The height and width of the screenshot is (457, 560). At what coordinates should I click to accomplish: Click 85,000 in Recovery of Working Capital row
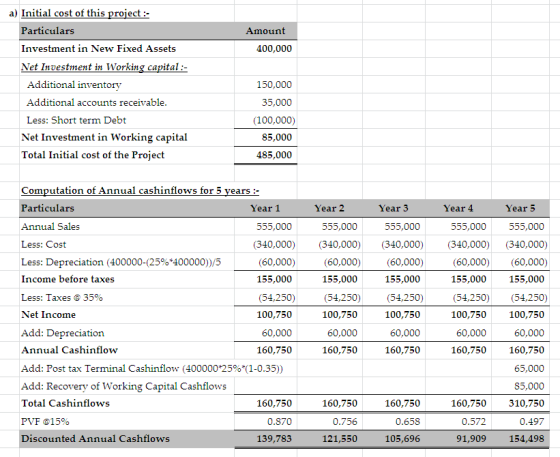point(529,386)
